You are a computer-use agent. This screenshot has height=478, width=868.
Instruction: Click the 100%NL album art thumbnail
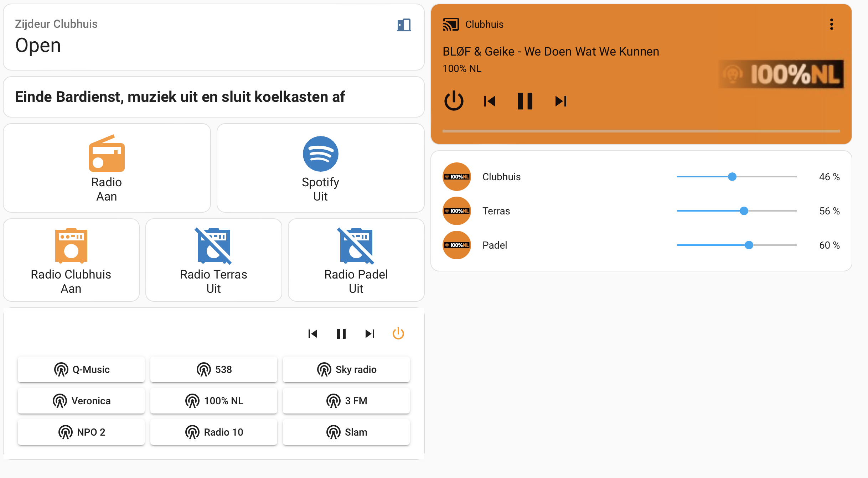click(781, 74)
